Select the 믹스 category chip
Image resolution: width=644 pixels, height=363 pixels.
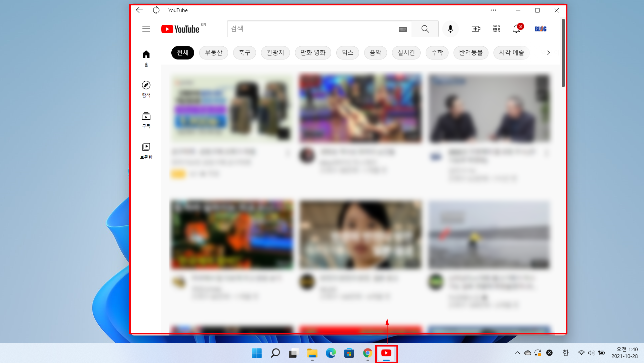coord(348,53)
